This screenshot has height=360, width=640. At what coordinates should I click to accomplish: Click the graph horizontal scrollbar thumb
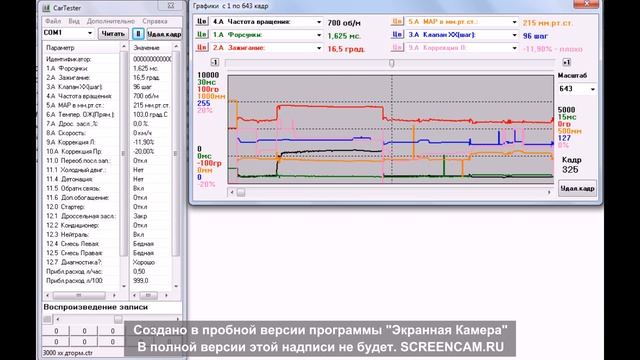coord(241,192)
